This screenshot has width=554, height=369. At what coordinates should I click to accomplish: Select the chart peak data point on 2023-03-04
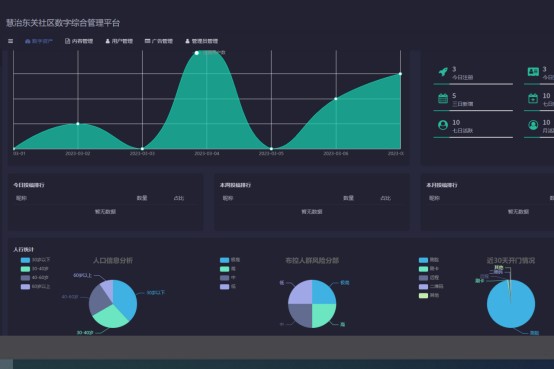point(197,53)
